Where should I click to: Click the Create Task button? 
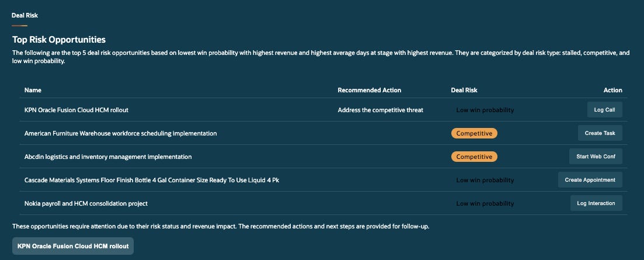[600, 133]
